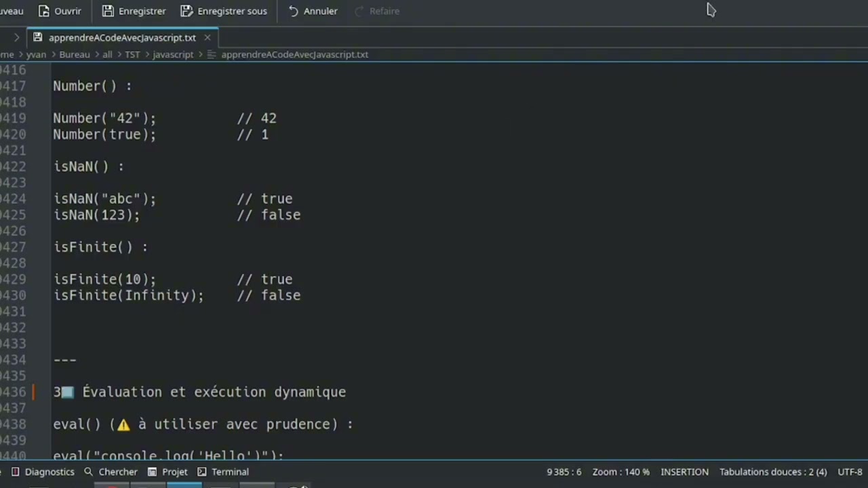This screenshot has width=868, height=488.
Task: Click the save icon on the file tab
Action: tap(37, 37)
